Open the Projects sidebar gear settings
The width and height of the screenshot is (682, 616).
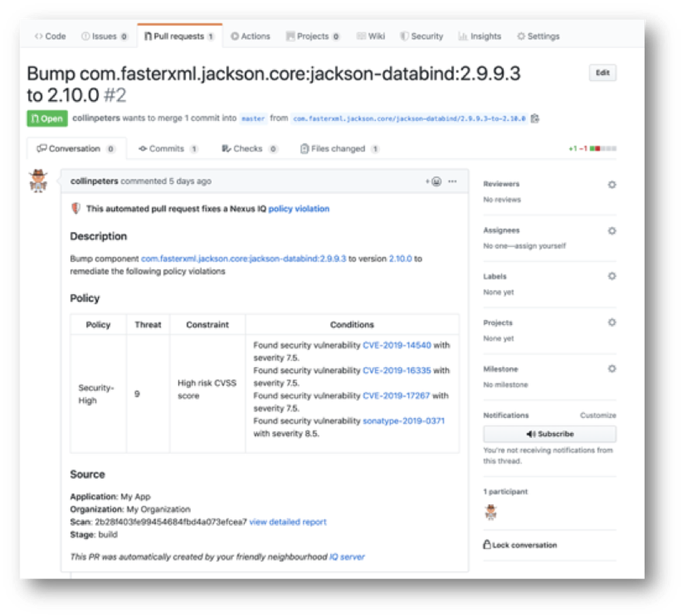(x=612, y=323)
